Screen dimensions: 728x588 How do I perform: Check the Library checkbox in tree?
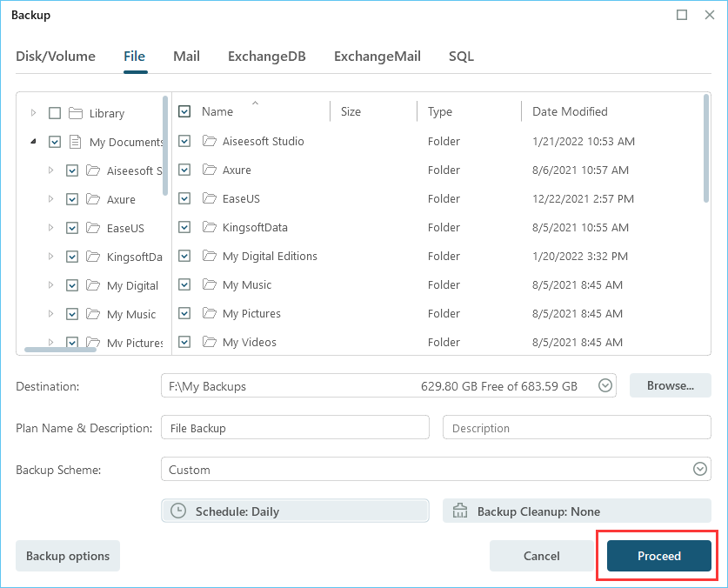(x=55, y=113)
